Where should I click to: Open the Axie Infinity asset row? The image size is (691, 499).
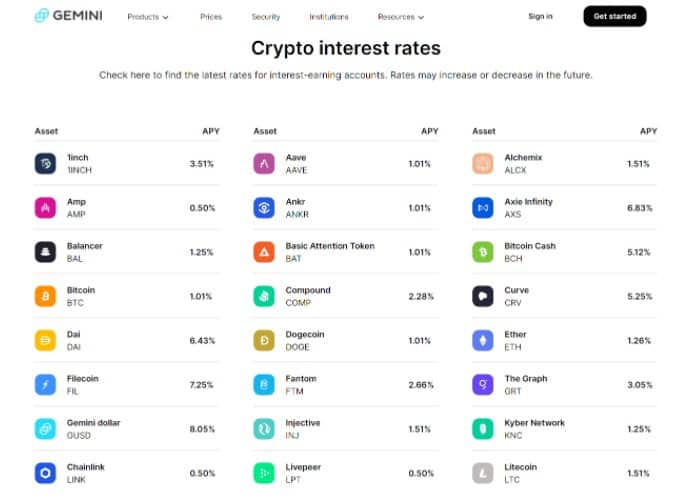point(564,208)
